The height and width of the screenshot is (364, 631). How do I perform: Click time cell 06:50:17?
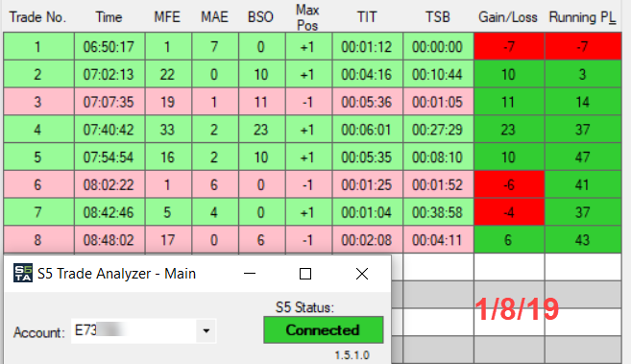(x=109, y=47)
